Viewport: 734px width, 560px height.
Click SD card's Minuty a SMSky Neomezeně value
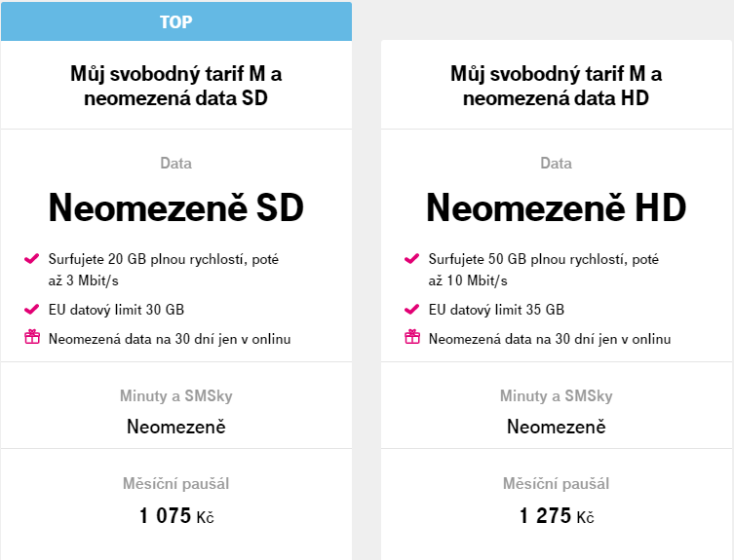(175, 427)
